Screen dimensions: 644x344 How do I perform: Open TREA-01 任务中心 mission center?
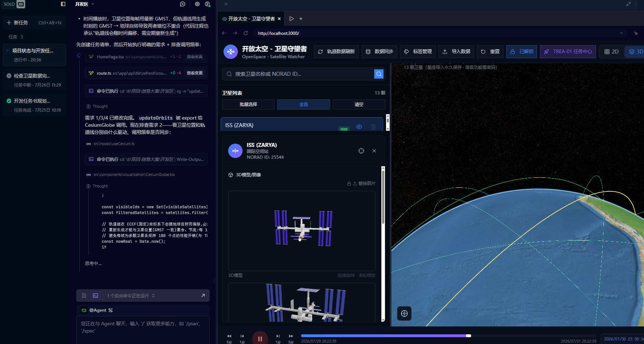tap(568, 52)
